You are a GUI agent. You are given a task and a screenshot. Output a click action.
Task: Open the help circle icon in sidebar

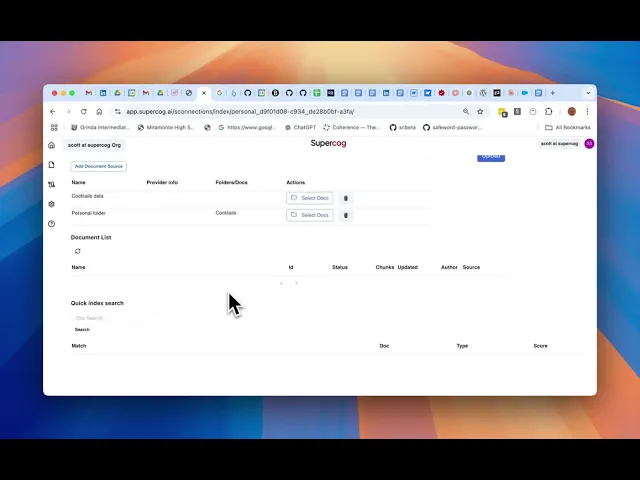pyautogui.click(x=51, y=224)
